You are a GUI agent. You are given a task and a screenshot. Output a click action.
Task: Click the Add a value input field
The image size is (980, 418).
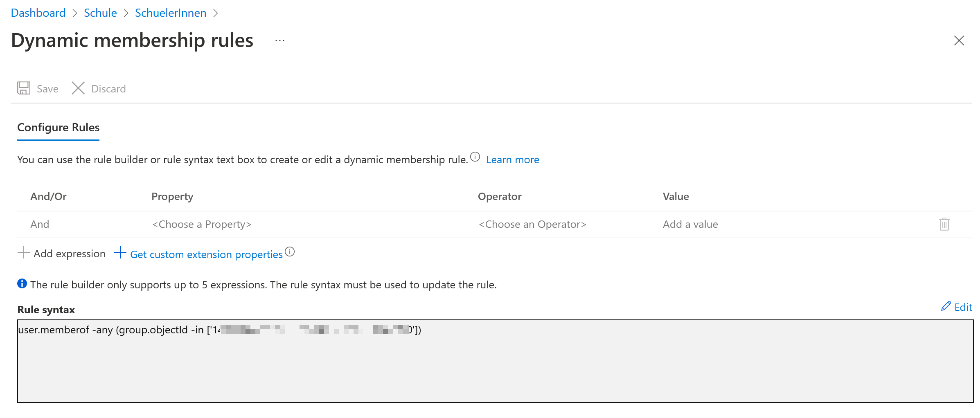690,224
